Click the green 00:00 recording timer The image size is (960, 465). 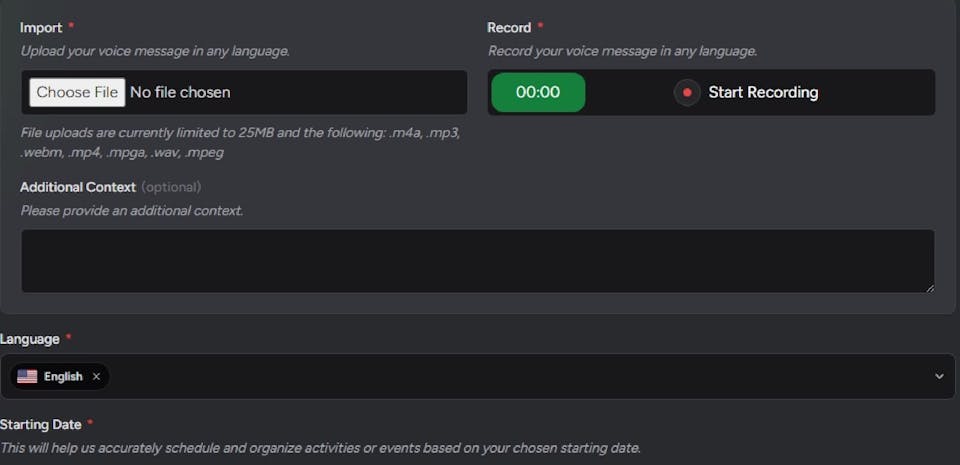pyautogui.click(x=538, y=93)
